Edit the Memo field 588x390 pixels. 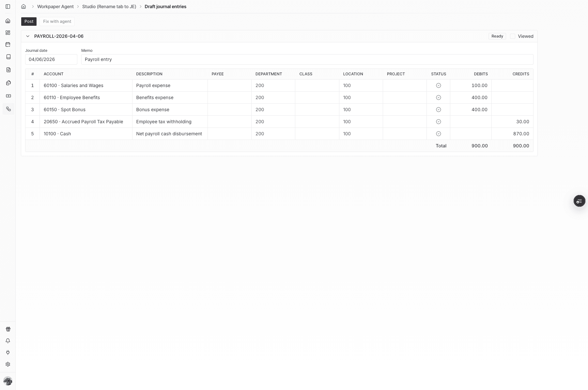pos(307,59)
